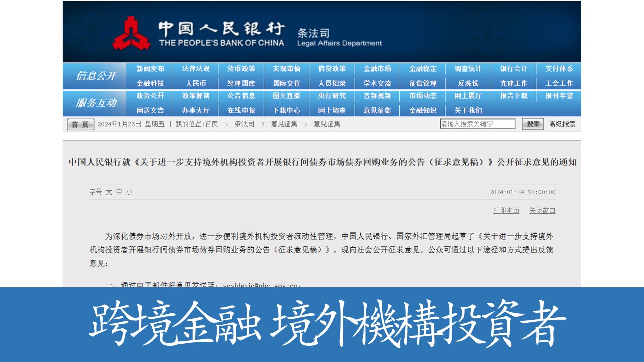644x362 pixels.
Task: Select 工会工作 in the navigation
Action: coord(559,83)
